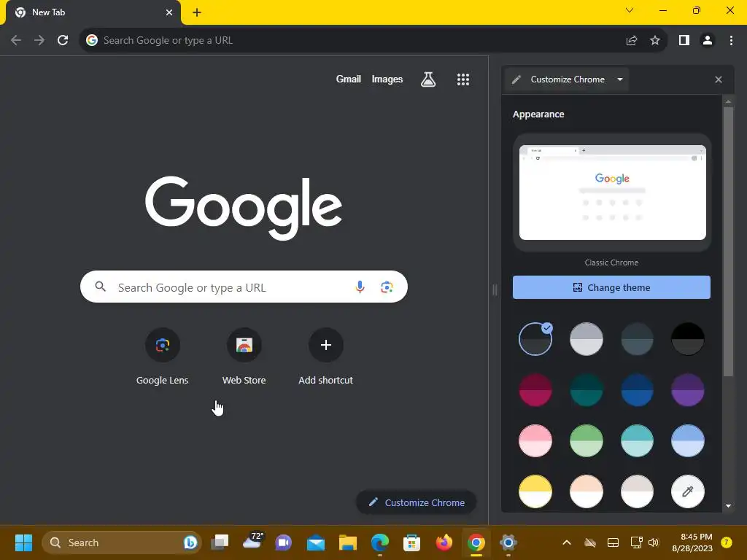
Task: Open Search Labs flask icon
Action: click(428, 79)
